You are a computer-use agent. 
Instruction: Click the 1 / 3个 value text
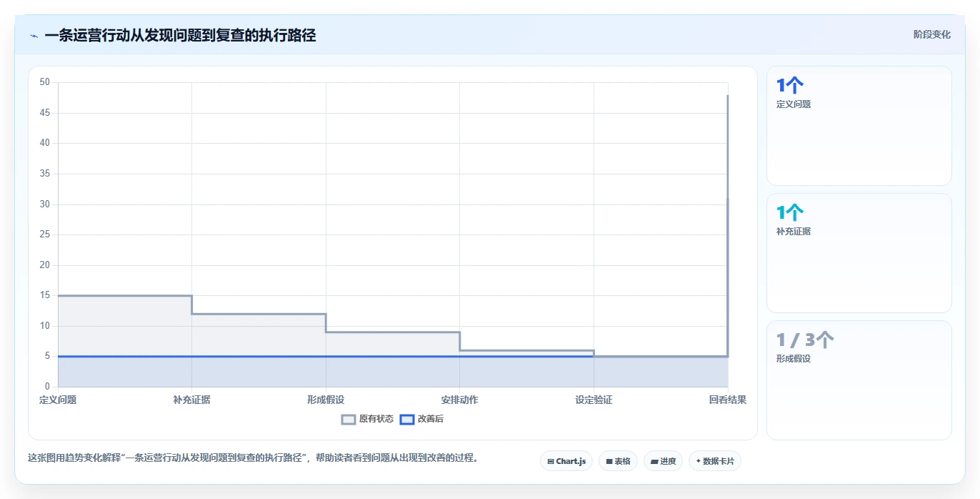[805, 340]
